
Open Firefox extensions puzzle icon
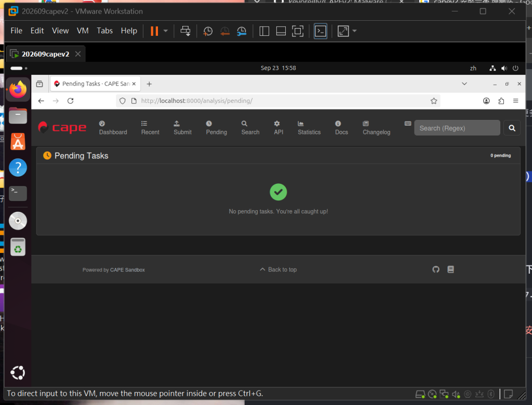[x=501, y=101]
